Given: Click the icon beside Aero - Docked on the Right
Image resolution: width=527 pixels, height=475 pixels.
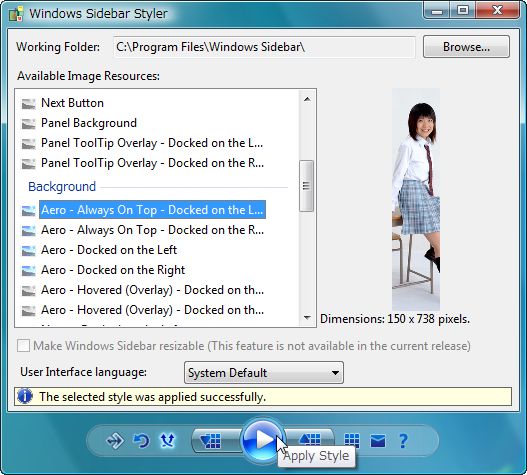Looking at the screenshot, I should coord(29,270).
